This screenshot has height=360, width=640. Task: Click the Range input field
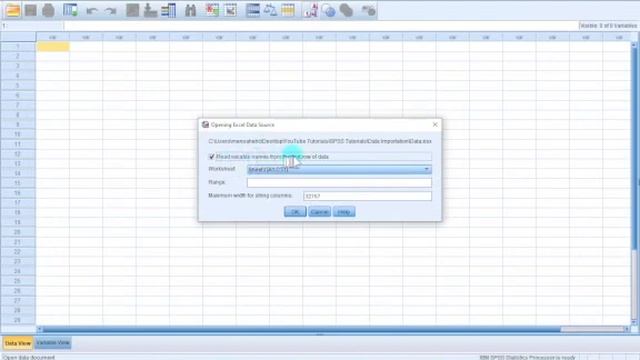pos(339,182)
